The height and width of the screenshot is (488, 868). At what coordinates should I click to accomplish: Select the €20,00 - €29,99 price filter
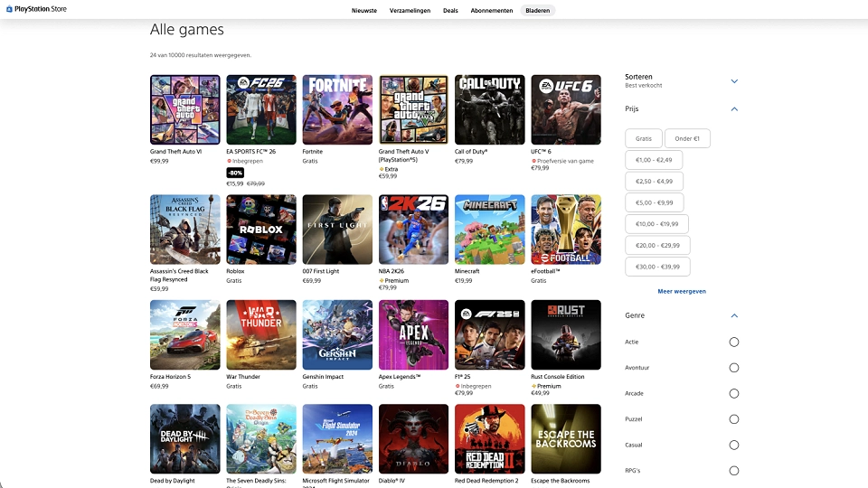click(x=657, y=245)
